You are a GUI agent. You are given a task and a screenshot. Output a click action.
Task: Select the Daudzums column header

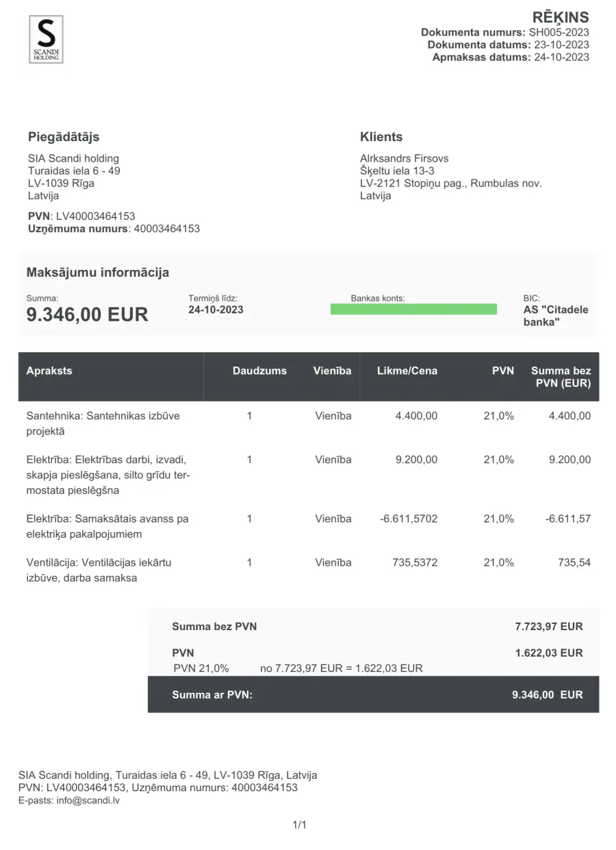pyautogui.click(x=259, y=371)
